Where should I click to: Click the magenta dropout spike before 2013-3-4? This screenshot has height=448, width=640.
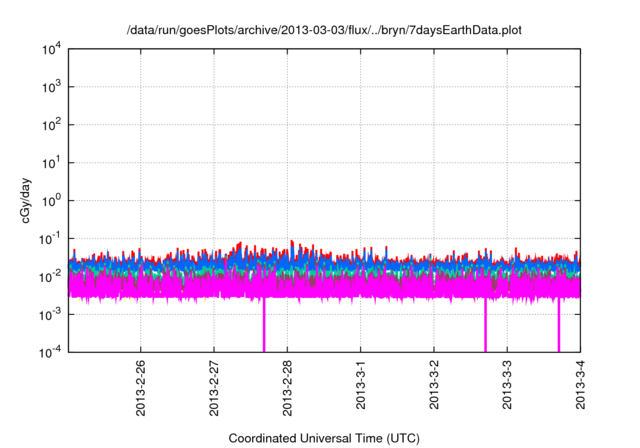pos(559,325)
